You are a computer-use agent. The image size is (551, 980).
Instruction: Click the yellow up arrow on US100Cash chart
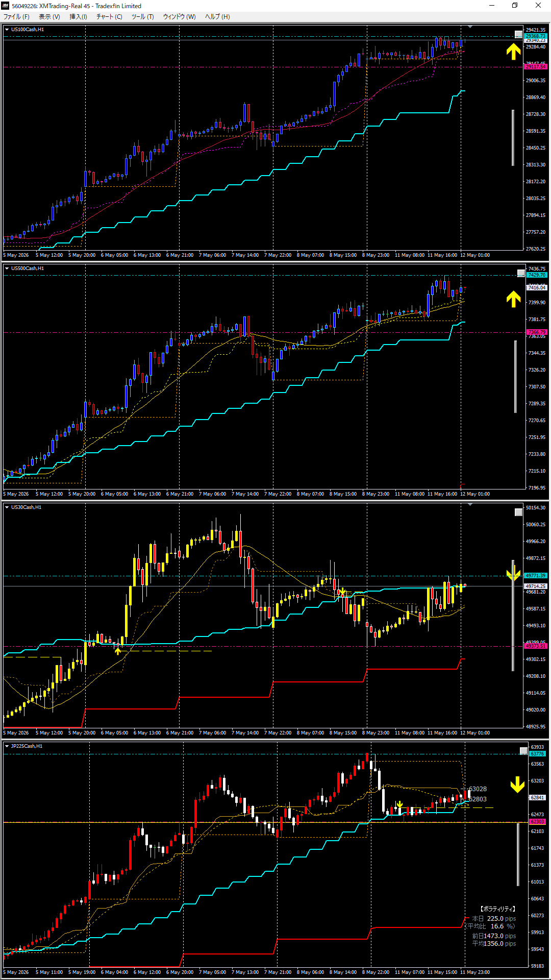point(513,52)
